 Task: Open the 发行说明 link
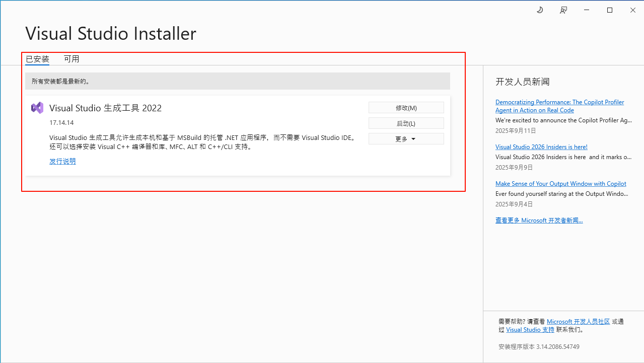click(62, 162)
